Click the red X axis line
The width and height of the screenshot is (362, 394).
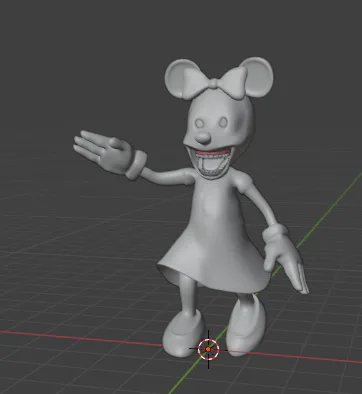point(80,337)
